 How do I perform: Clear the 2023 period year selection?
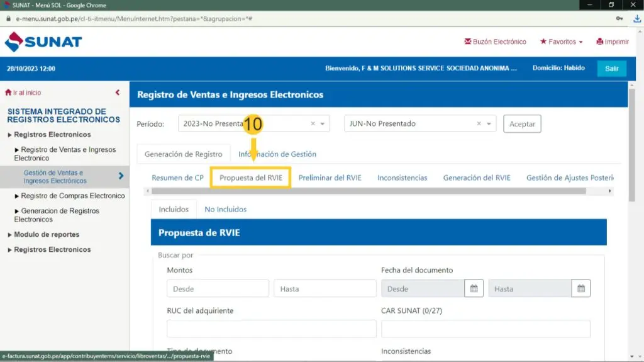point(313,124)
